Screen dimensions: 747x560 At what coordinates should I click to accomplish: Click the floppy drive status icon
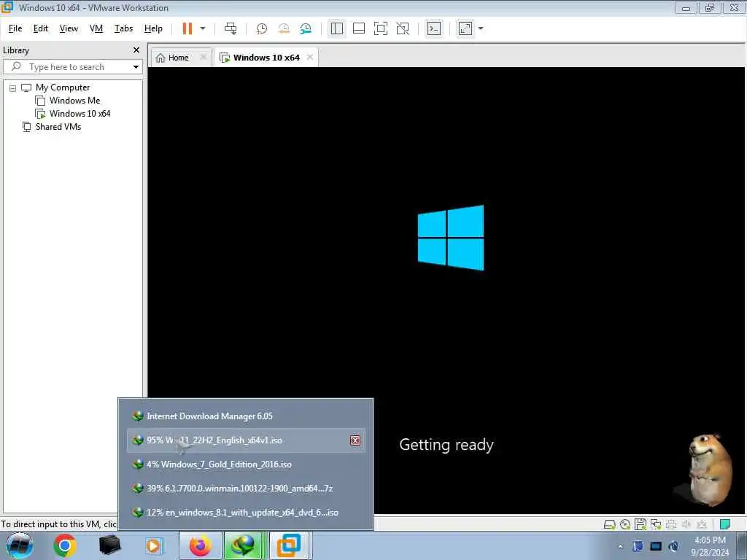(640, 525)
